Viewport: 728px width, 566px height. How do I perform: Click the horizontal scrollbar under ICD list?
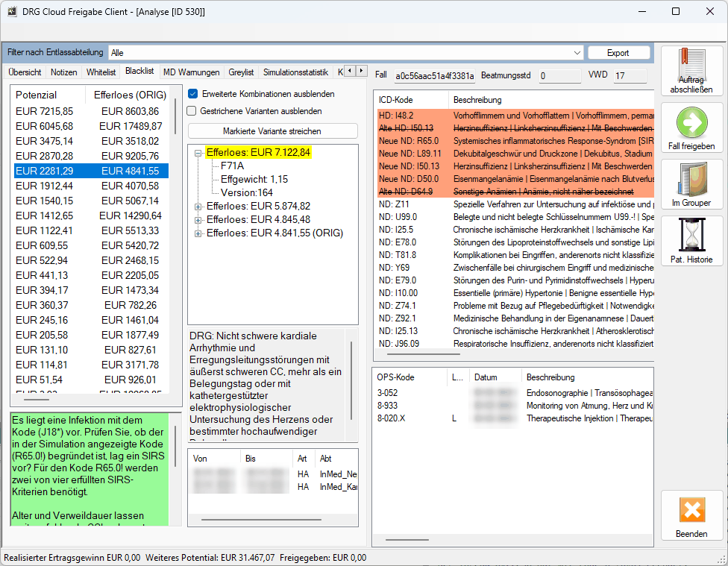[x=424, y=354]
